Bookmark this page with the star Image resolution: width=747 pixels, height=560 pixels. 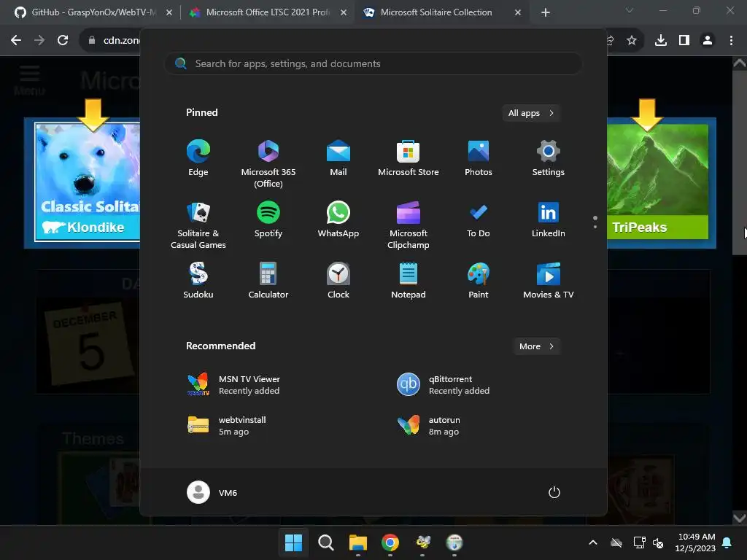click(x=632, y=41)
